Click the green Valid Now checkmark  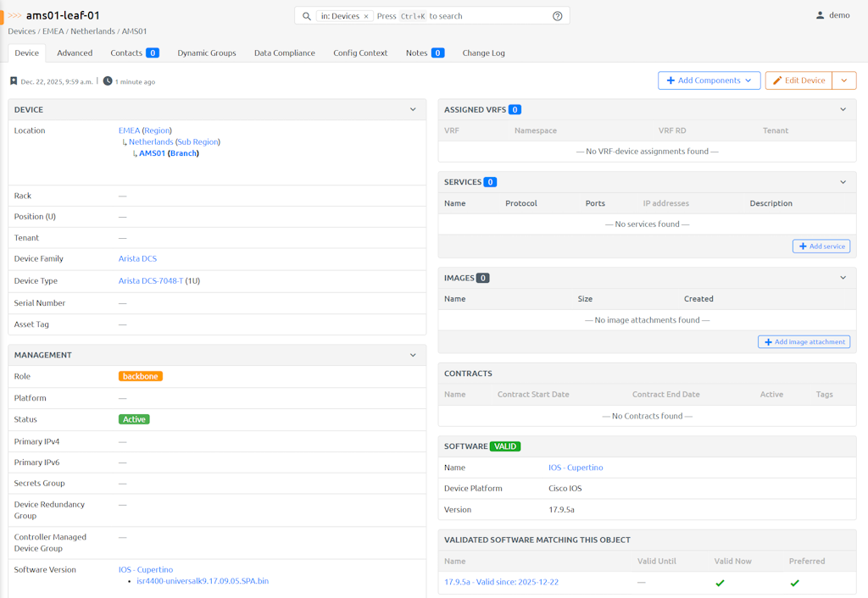720,583
